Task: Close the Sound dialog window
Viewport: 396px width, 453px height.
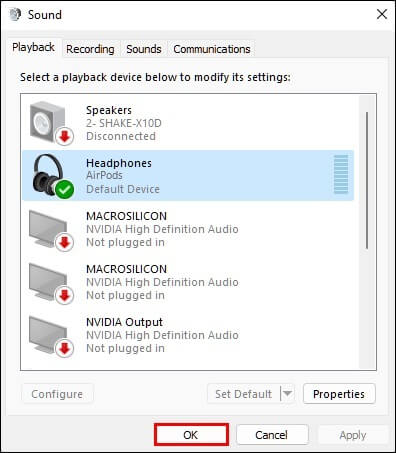Action: [x=382, y=14]
